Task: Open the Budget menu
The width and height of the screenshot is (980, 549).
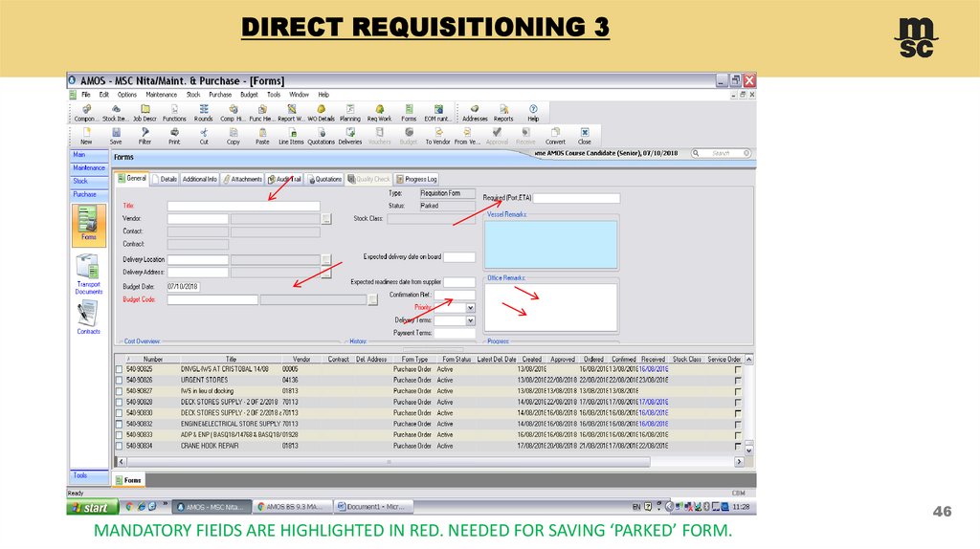Action: 249,95
